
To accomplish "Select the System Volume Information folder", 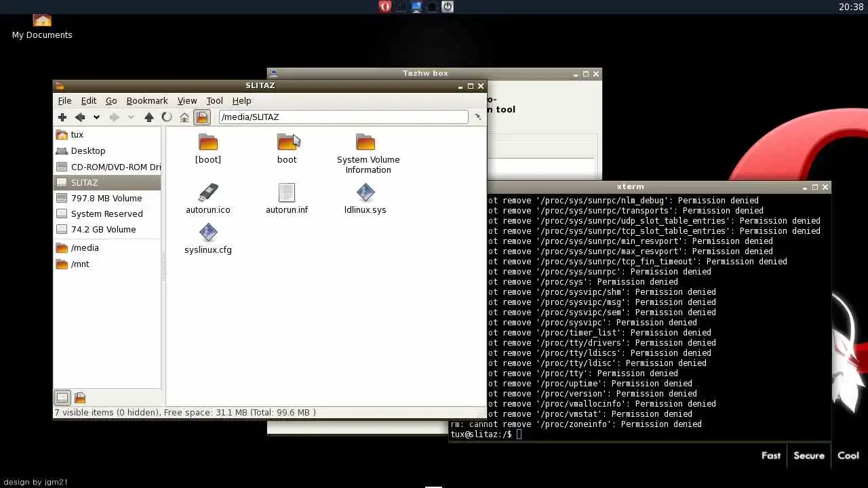I will coord(366,142).
